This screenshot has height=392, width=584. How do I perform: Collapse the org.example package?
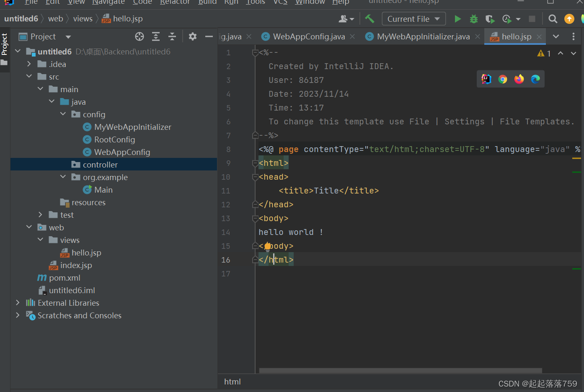[x=63, y=177]
